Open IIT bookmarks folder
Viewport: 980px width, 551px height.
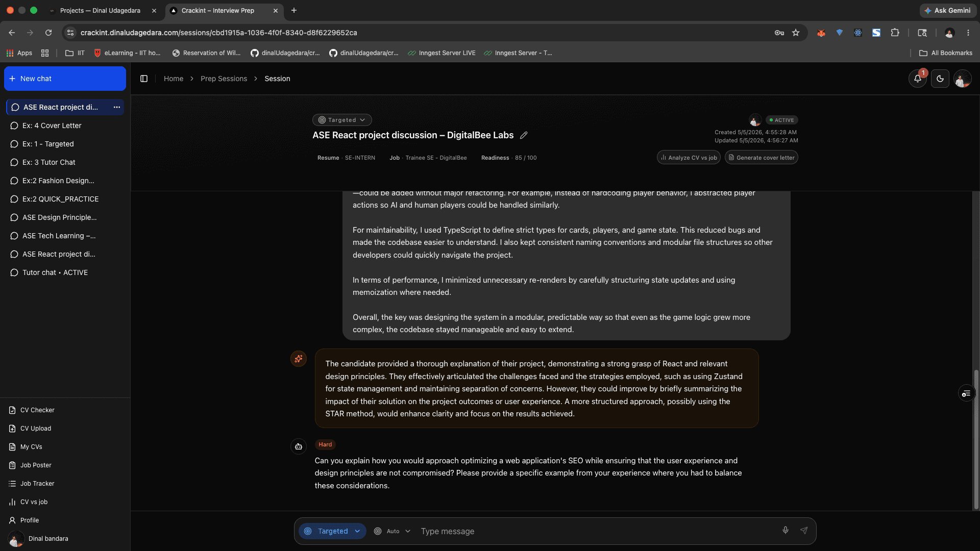[x=75, y=53]
